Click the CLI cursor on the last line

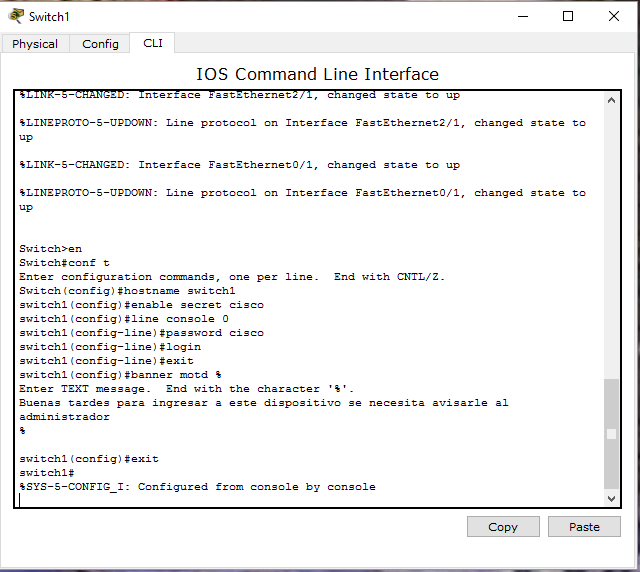point(20,500)
